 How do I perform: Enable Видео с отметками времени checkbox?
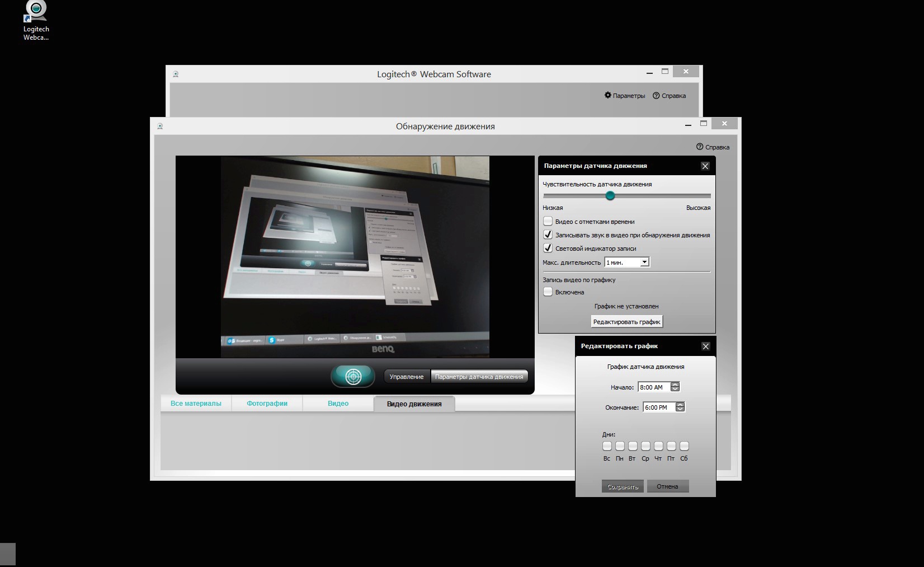[548, 221]
